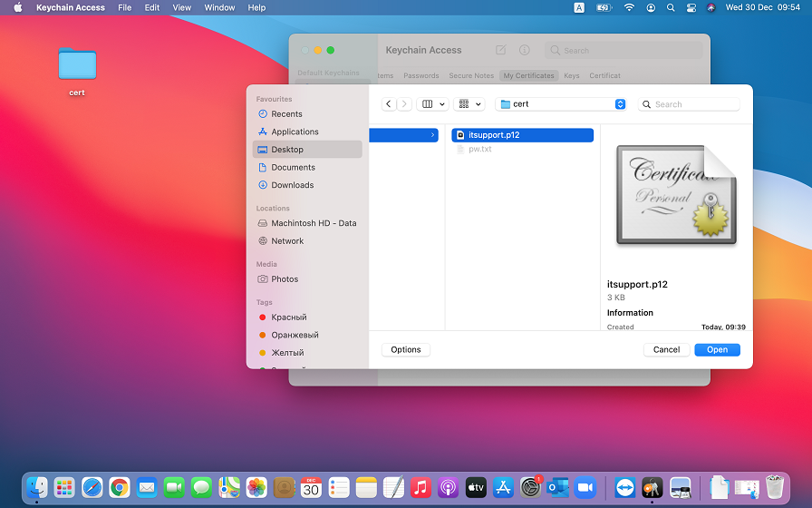Open the File menu in the menu bar
This screenshot has width=812, height=508.
(x=124, y=7)
